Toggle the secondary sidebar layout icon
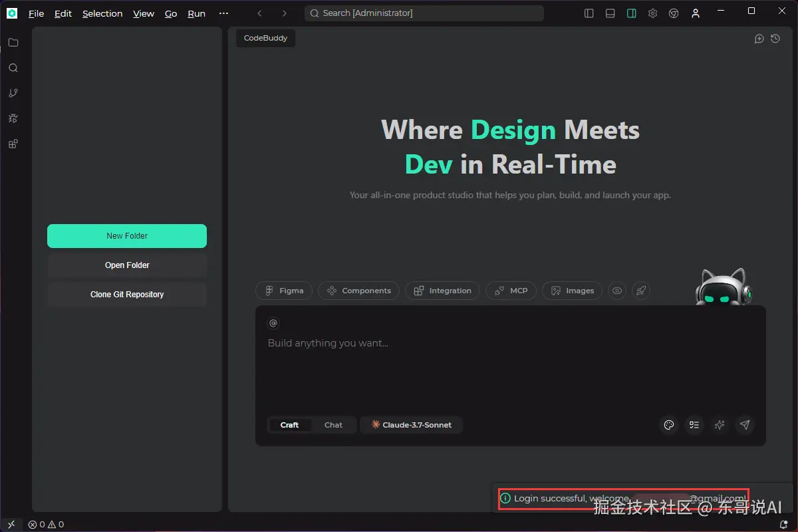Image resolution: width=798 pixels, height=532 pixels. pos(631,13)
